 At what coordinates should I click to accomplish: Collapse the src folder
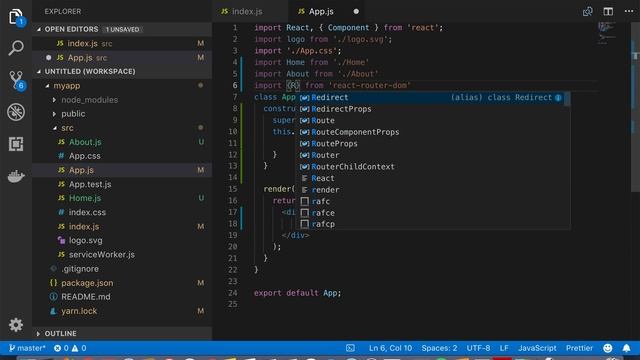pos(122,128)
